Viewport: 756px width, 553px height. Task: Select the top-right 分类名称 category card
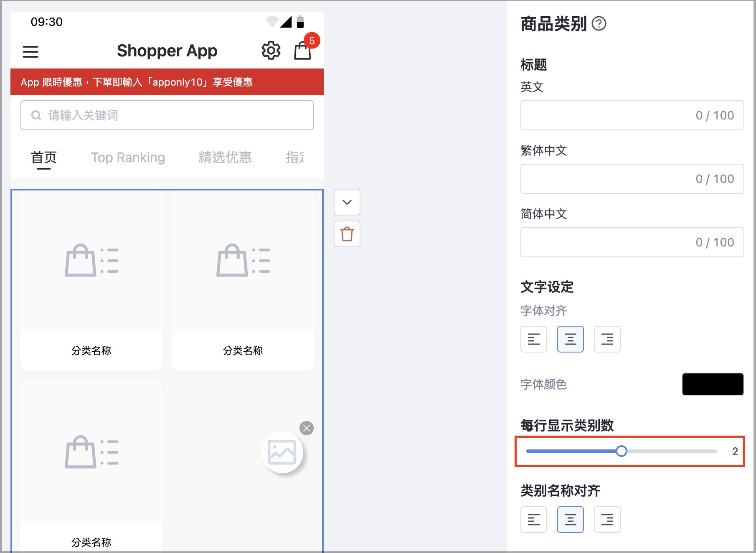point(243,281)
